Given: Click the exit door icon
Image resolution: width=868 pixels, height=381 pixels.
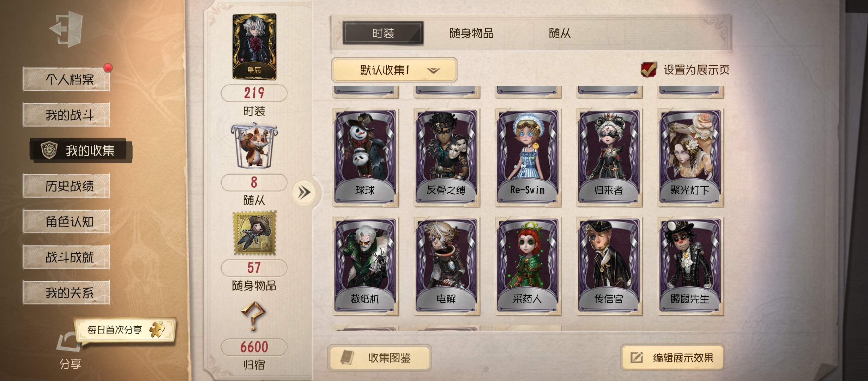Looking at the screenshot, I should coord(66,29).
